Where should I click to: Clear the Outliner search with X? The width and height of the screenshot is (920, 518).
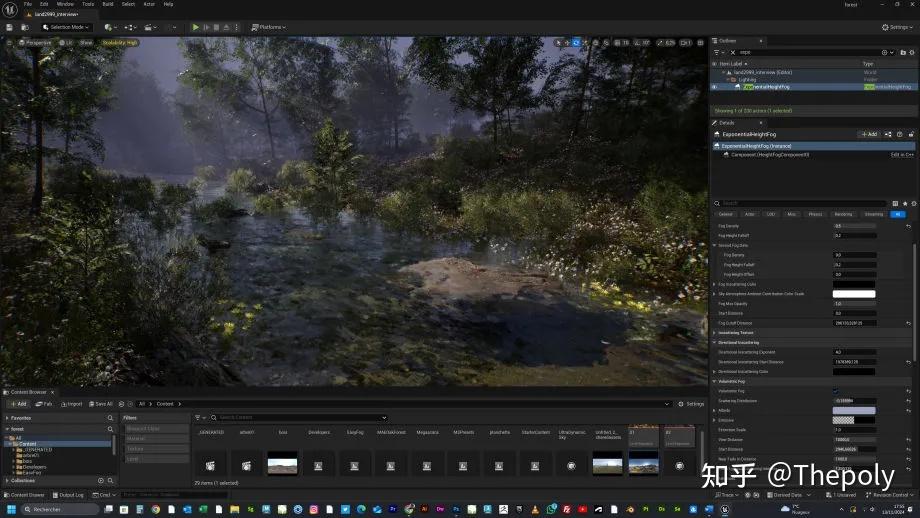pyautogui.click(x=732, y=52)
